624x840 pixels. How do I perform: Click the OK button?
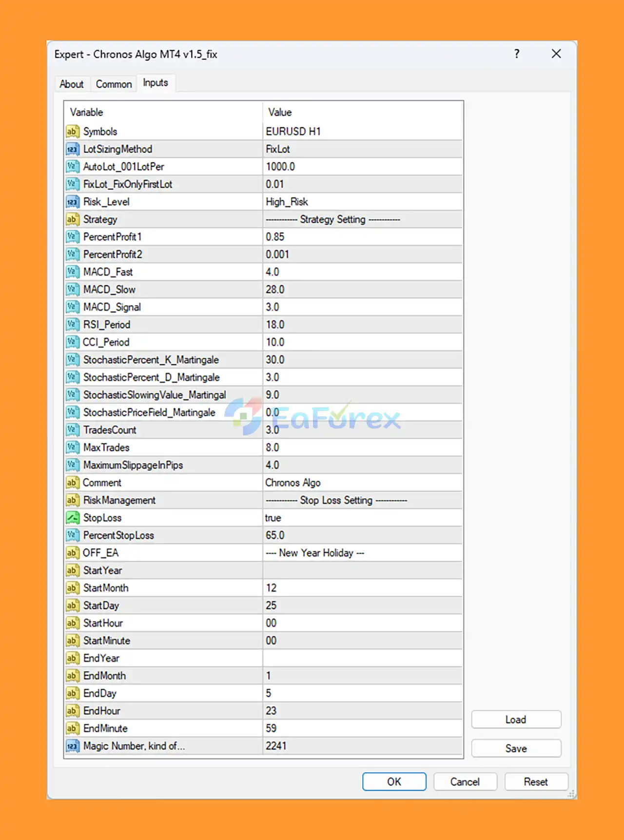[394, 781]
